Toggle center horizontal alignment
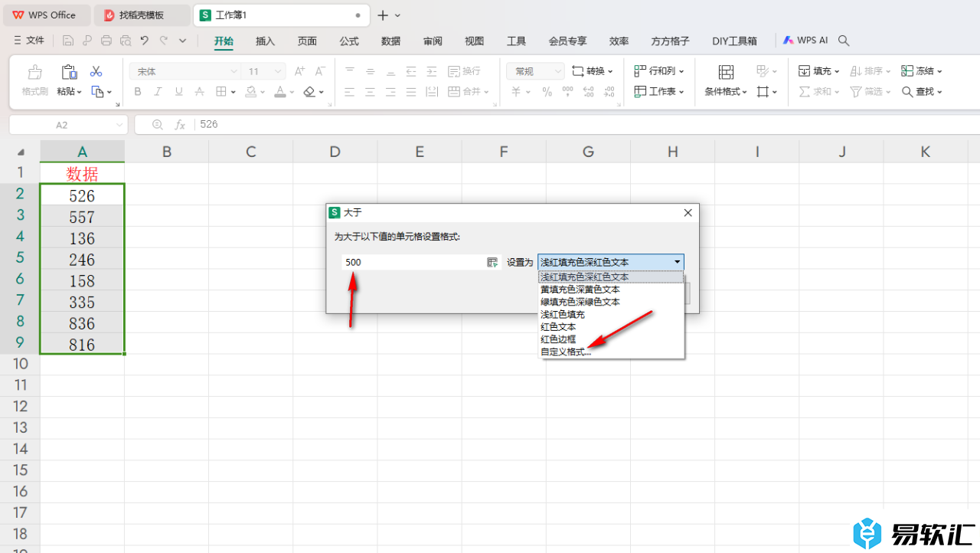Viewport: 980px width, 553px height. (x=370, y=92)
